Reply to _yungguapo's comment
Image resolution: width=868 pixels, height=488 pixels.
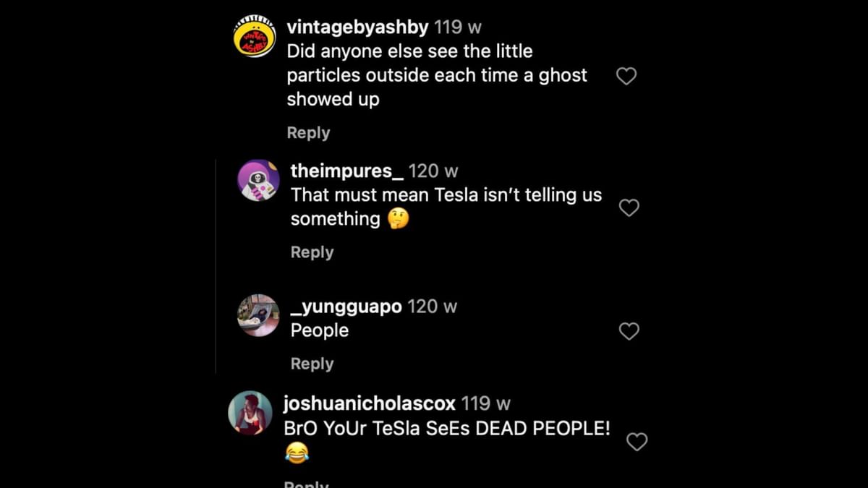(312, 363)
